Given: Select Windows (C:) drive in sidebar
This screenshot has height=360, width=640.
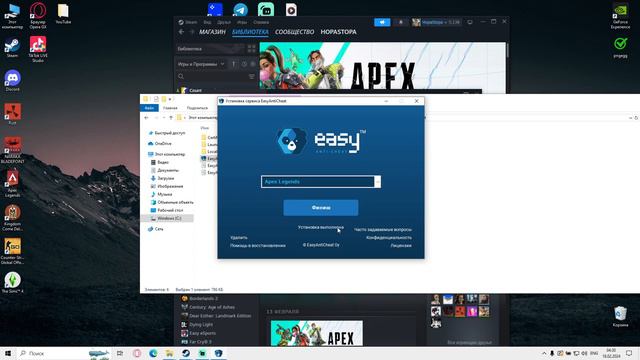Looking at the screenshot, I should coord(166,218).
